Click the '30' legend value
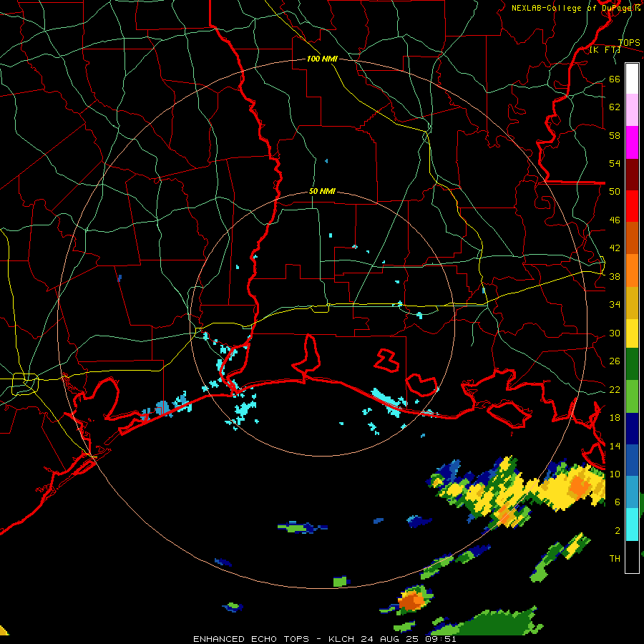The height and width of the screenshot is (644, 644). [615, 333]
